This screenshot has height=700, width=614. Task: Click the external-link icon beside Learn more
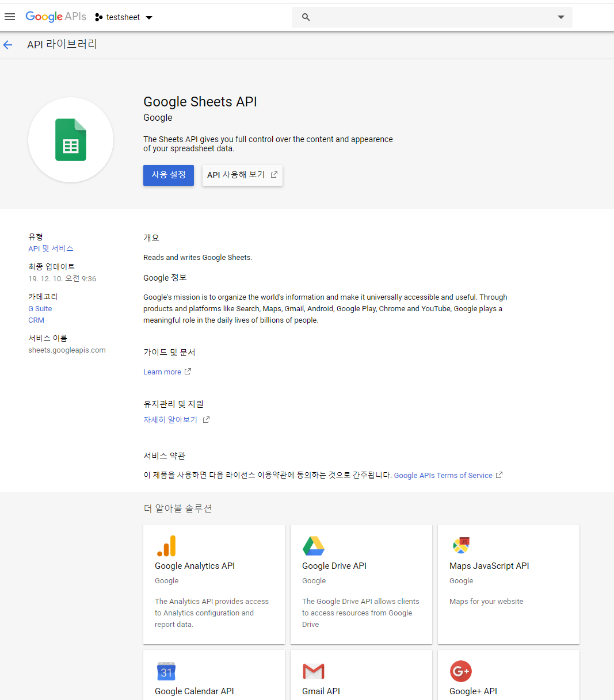click(x=188, y=372)
